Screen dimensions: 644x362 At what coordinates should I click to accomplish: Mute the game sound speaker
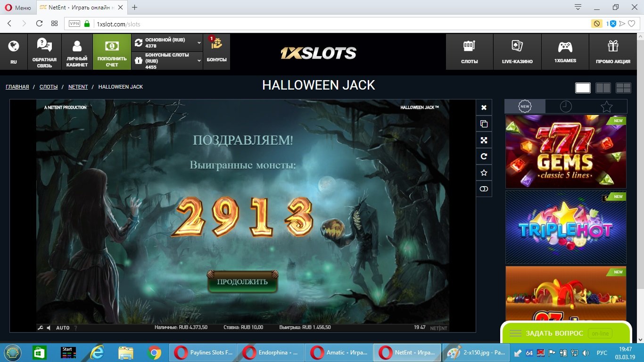[x=49, y=328]
